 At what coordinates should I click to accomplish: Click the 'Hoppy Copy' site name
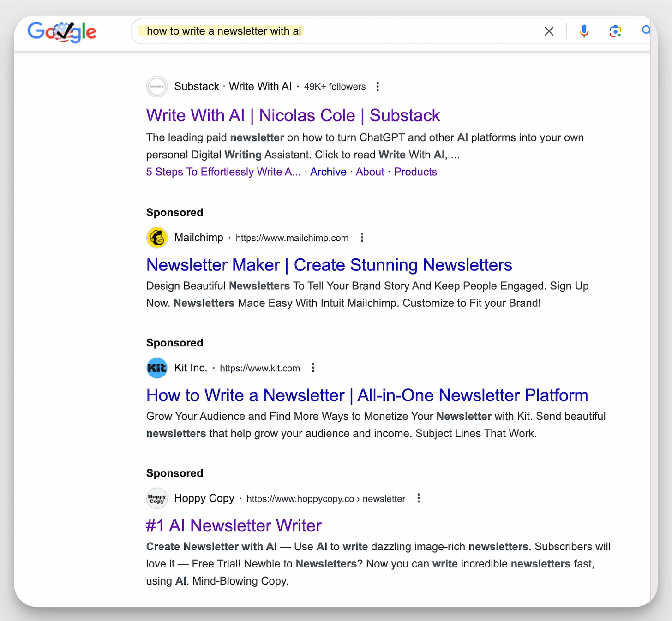point(204,499)
